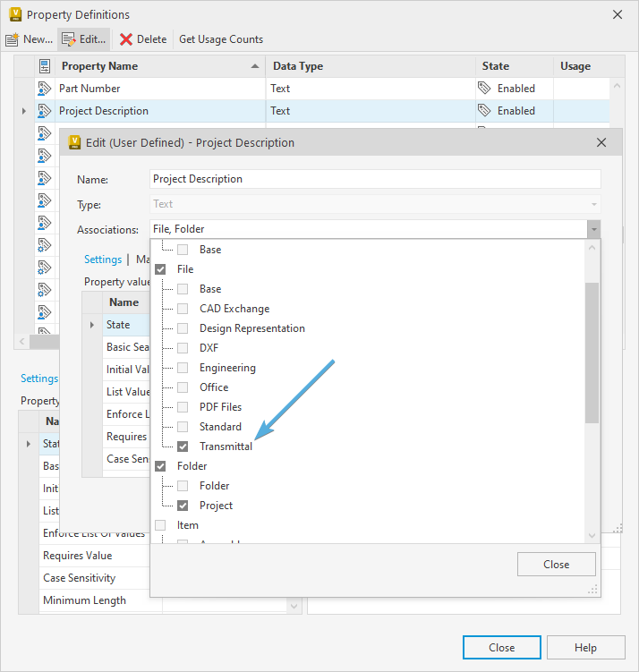This screenshot has width=639, height=672.
Task: Check the PDF Files category checkbox
Action: [x=183, y=407]
